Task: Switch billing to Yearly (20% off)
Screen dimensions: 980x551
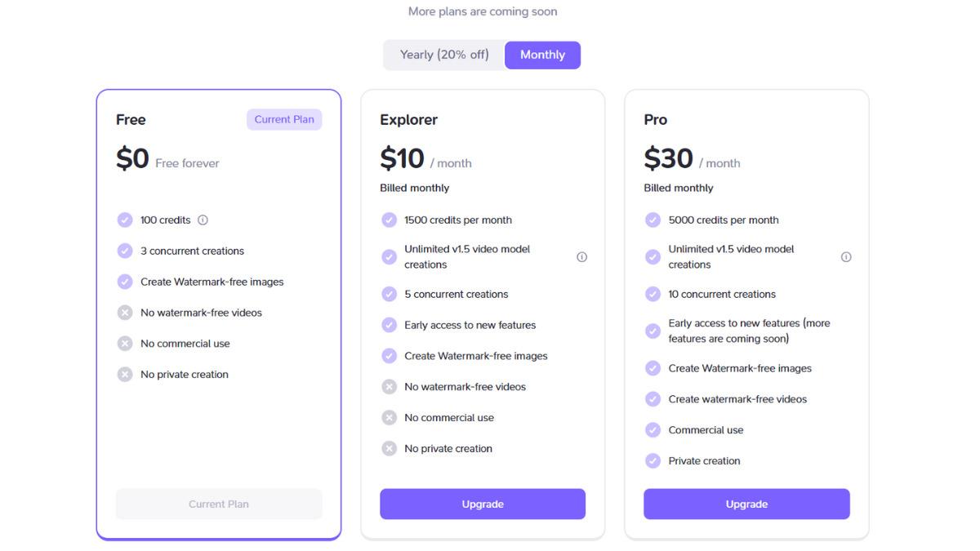Action: [444, 55]
